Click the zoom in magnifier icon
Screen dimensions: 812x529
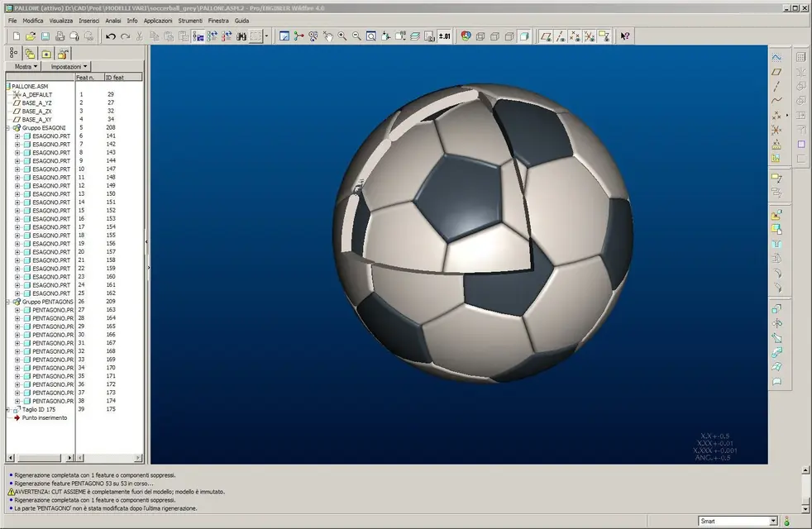[342, 36]
